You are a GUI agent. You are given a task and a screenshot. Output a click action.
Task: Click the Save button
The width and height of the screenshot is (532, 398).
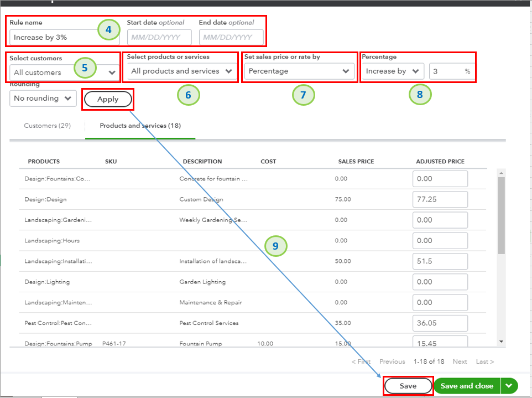click(x=408, y=386)
